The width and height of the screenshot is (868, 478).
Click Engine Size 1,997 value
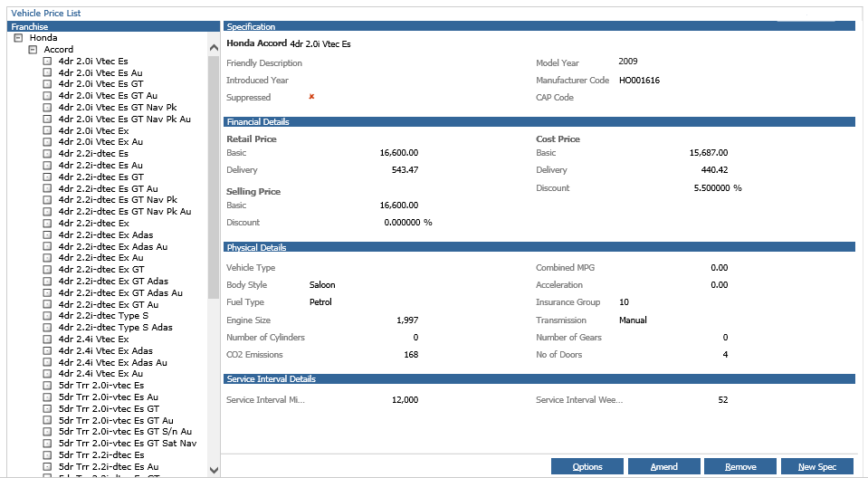click(407, 320)
